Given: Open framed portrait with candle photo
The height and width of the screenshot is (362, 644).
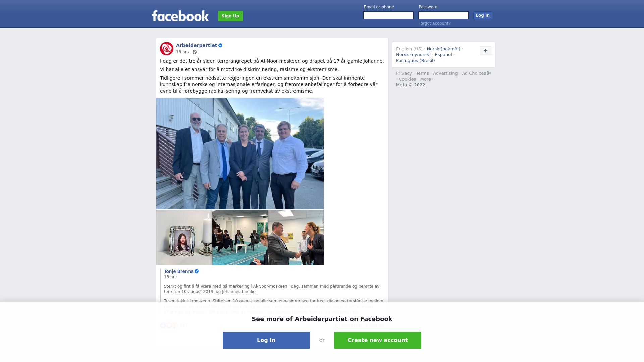Looking at the screenshot, I should (x=184, y=238).
